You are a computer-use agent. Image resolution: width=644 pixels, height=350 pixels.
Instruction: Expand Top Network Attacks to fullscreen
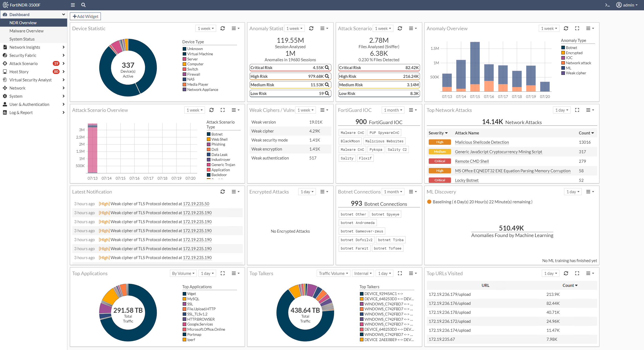point(577,110)
